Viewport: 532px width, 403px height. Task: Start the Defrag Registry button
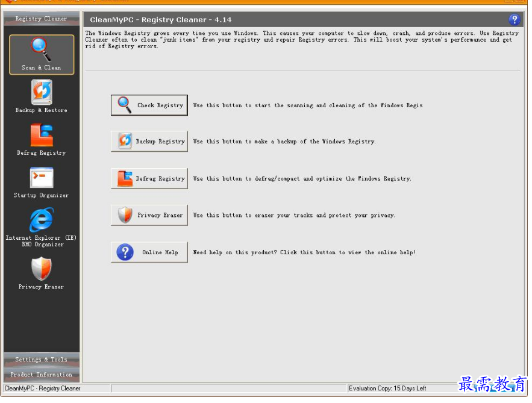tap(149, 178)
